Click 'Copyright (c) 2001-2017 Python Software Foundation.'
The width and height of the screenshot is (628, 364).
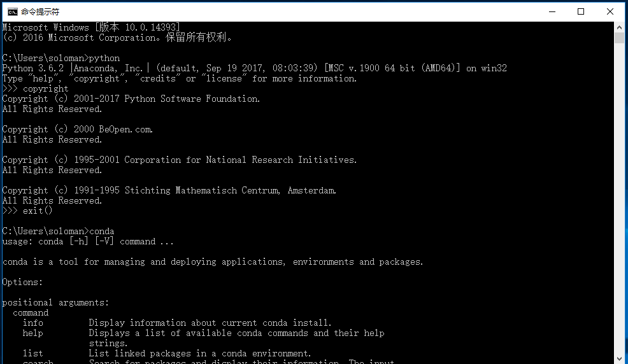pos(131,99)
